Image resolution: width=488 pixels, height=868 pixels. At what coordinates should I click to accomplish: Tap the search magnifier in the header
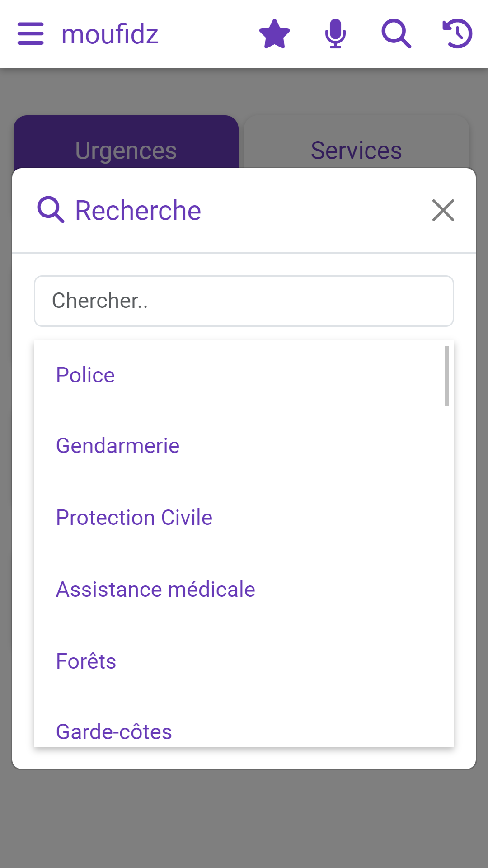[x=396, y=34]
